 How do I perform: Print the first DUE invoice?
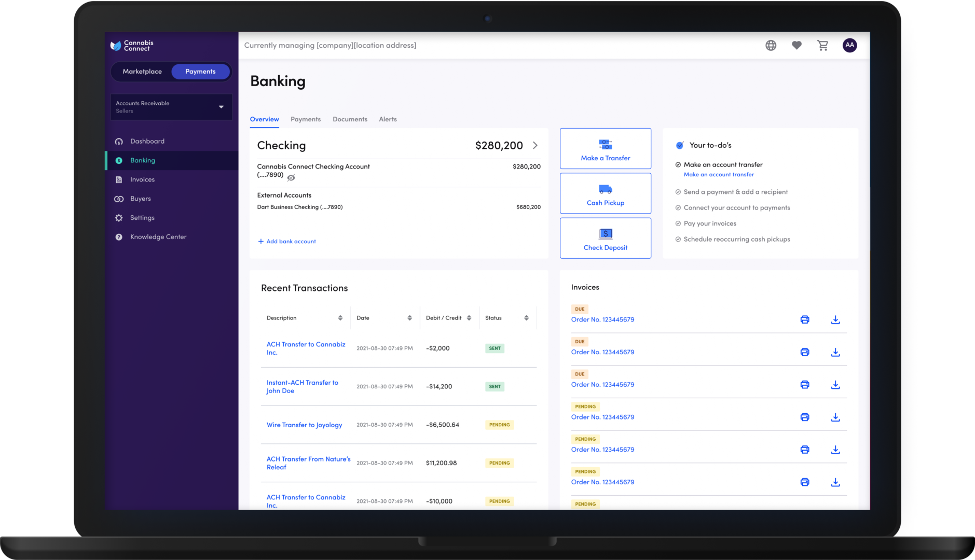tap(805, 319)
